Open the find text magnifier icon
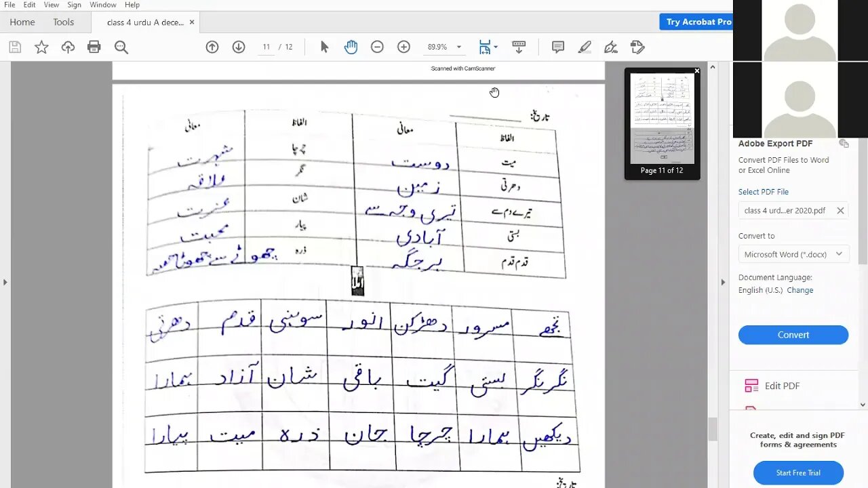 pyautogui.click(x=121, y=47)
